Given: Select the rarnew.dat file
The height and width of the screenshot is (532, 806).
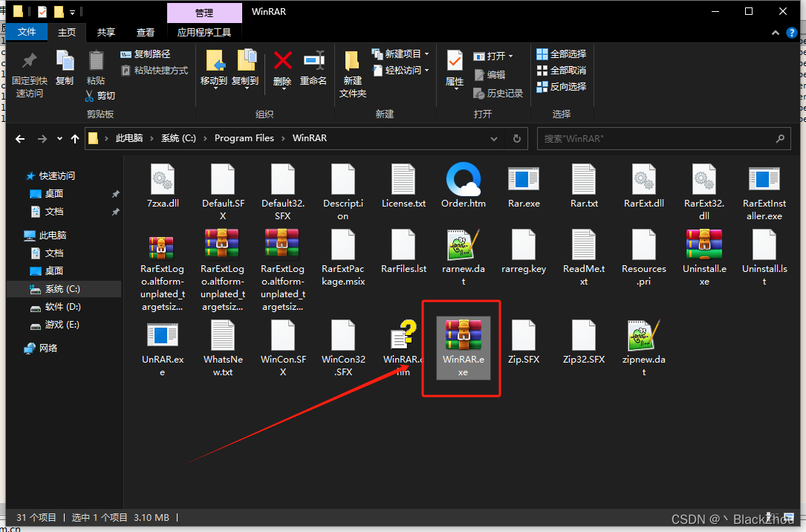Looking at the screenshot, I should [x=463, y=258].
